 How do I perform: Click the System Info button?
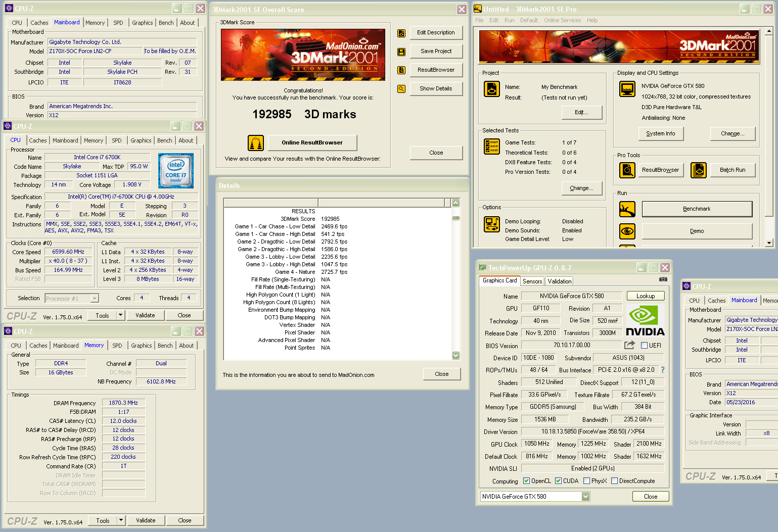coord(660,133)
